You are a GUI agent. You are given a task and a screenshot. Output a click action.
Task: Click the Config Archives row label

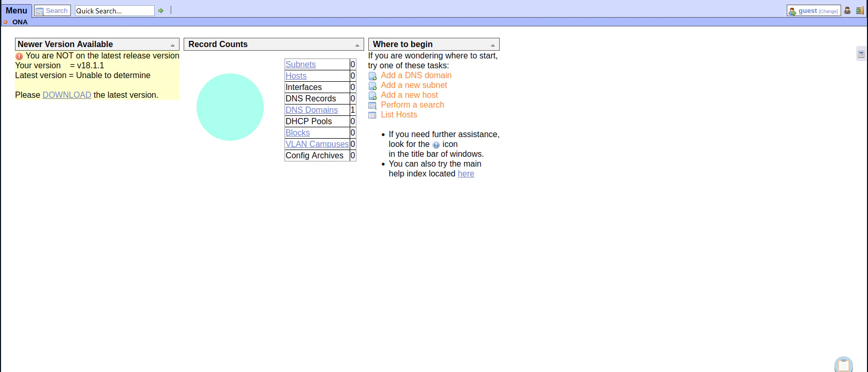(315, 155)
